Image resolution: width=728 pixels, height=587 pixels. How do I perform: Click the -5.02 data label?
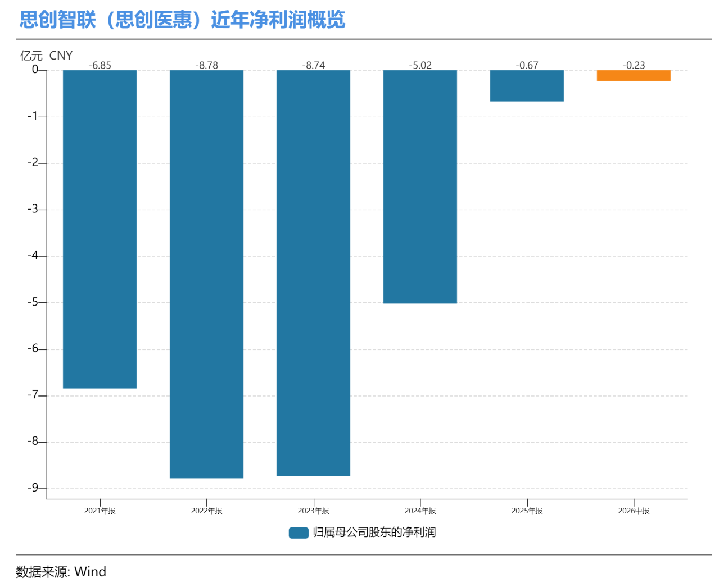tap(420, 65)
